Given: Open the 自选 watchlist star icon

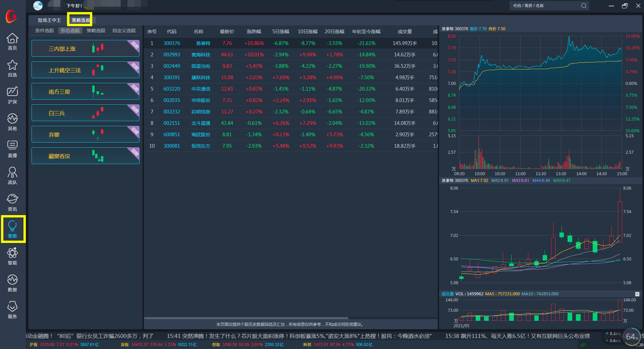Looking at the screenshot, I should coord(12,68).
